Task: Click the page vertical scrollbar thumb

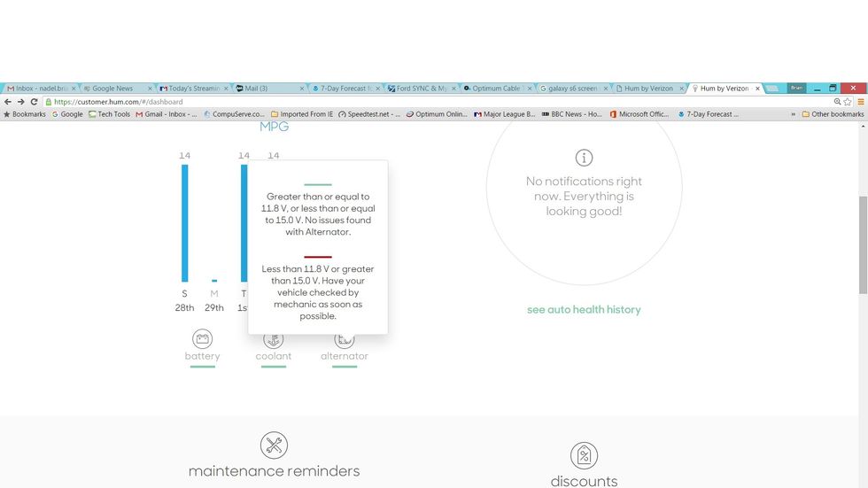Action: point(863,244)
